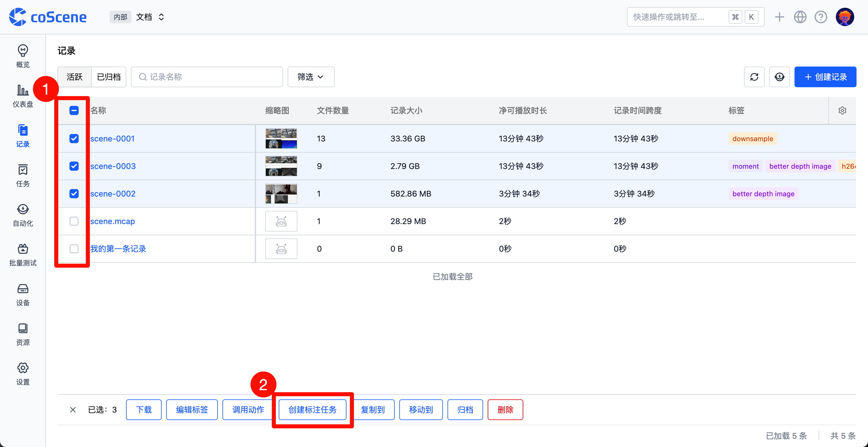The image size is (868, 447).
Task: Switch to the 活跃 tab
Action: pos(74,77)
